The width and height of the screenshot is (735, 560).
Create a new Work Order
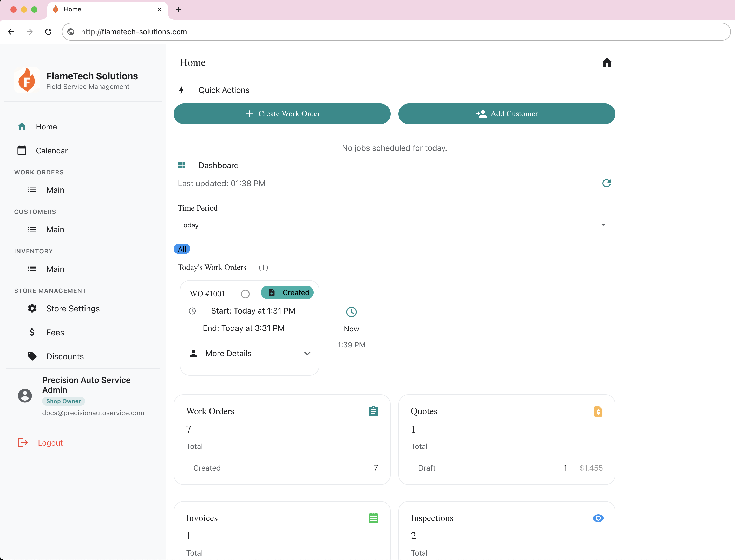coord(282,114)
